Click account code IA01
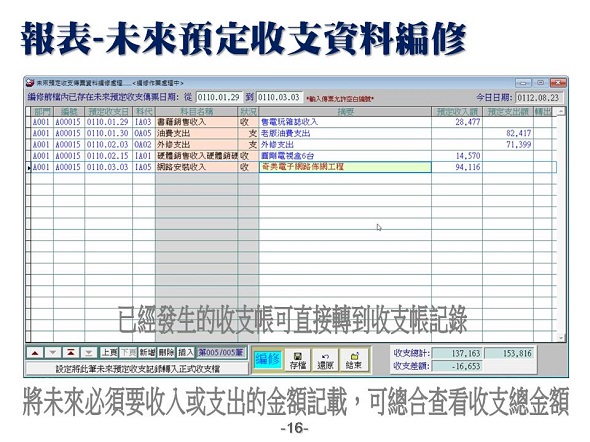This screenshot has width=590, height=442. click(143, 156)
